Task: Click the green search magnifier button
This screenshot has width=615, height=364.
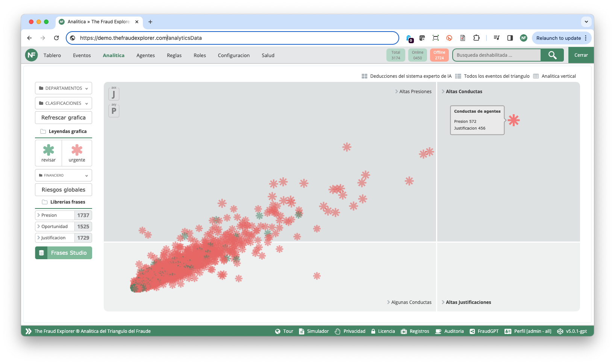Action: pyautogui.click(x=552, y=55)
